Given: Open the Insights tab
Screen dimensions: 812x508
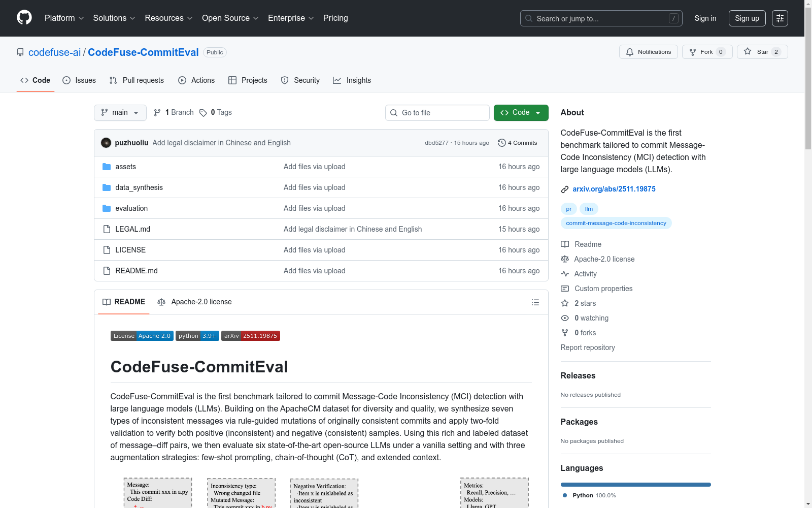Looking at the screenshot, I should 352,80.
